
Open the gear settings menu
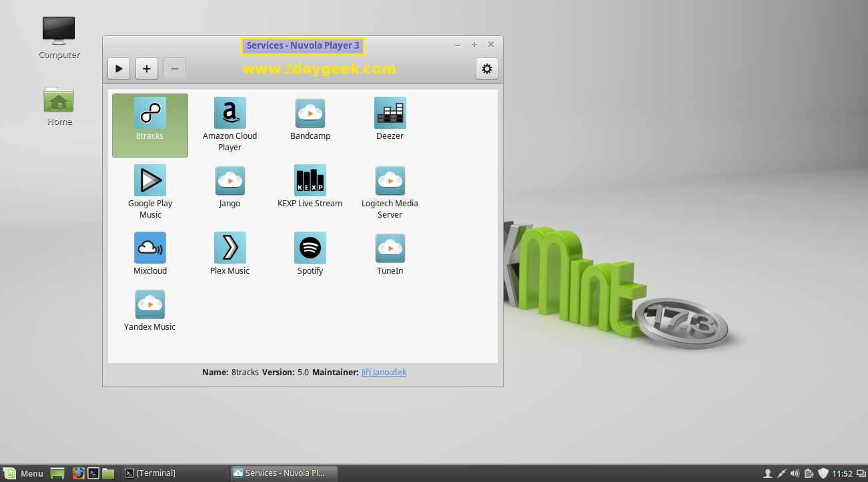click(x=487, y=68)
